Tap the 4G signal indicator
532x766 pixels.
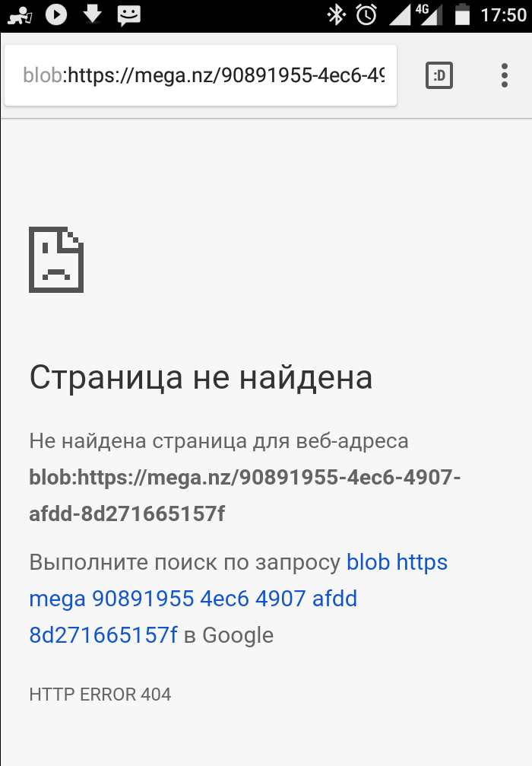click(429, 14)
